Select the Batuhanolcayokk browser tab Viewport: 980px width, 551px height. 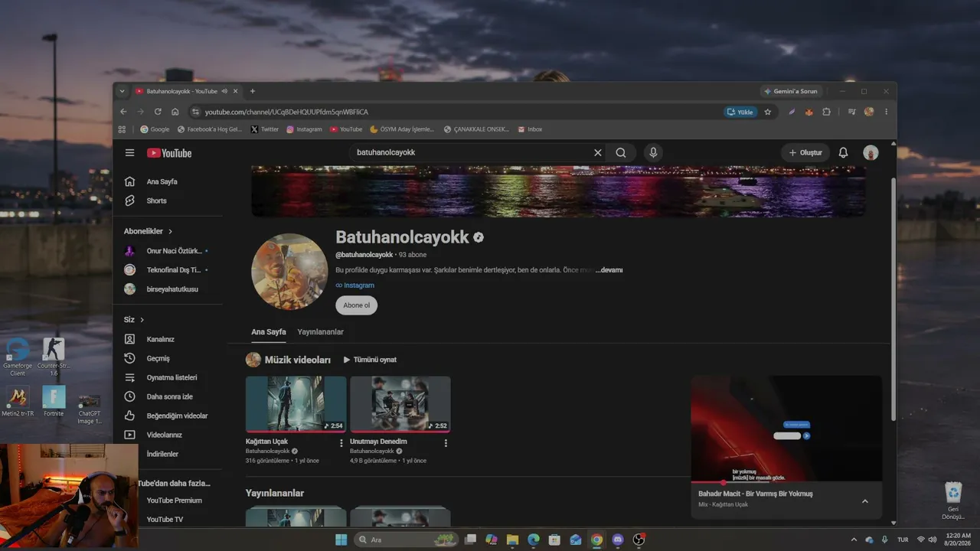click(187, 91)
